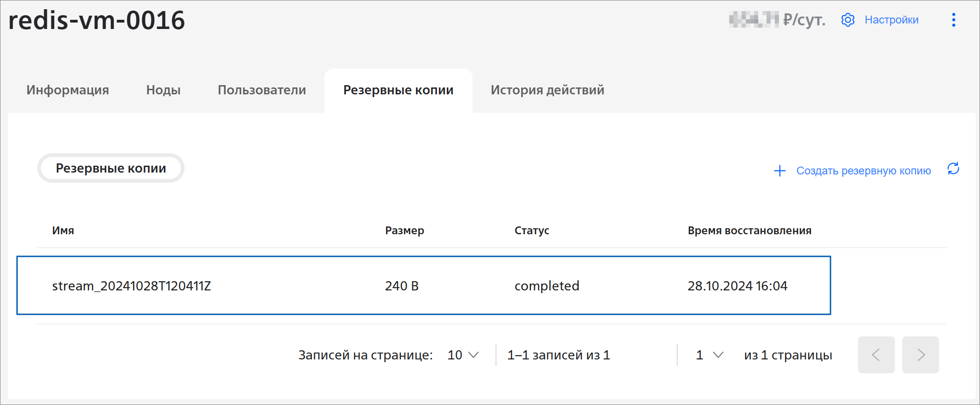Click the Размер column header
This screenshot has width=980, height=405.
click(x=404, y=231)
